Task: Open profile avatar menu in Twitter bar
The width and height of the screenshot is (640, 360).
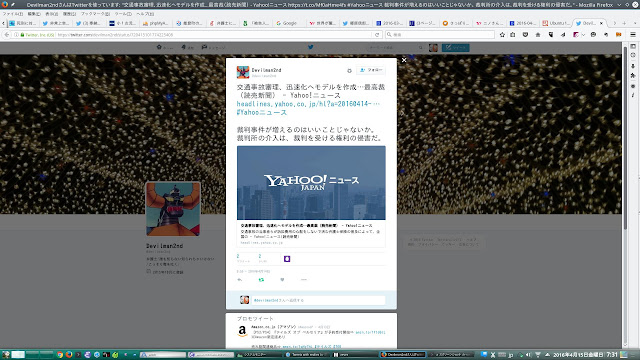Action: tap(433, 48)
